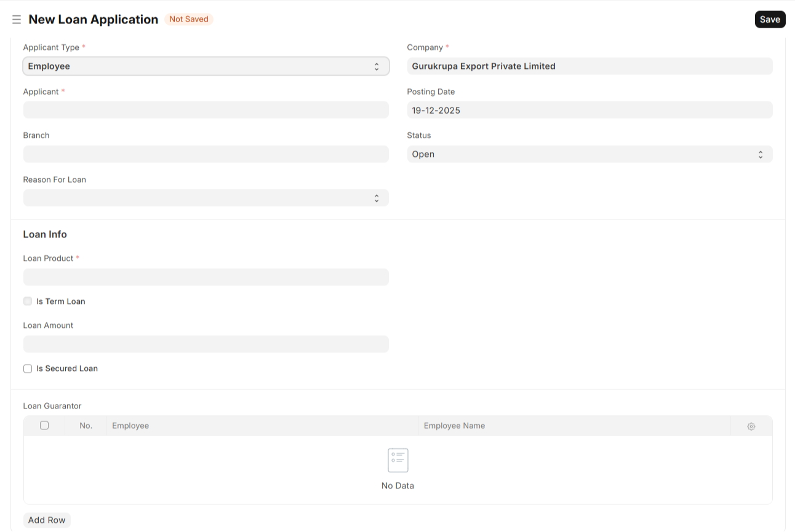Check the Is Secured Loan checkbox
Viewport: 795px width, 532px height.
point(28,368)
